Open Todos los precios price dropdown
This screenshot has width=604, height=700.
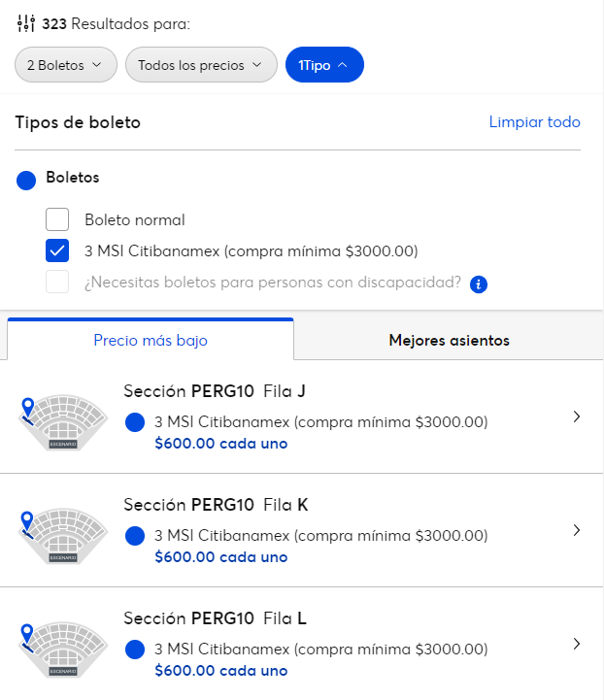coord(201,65)
